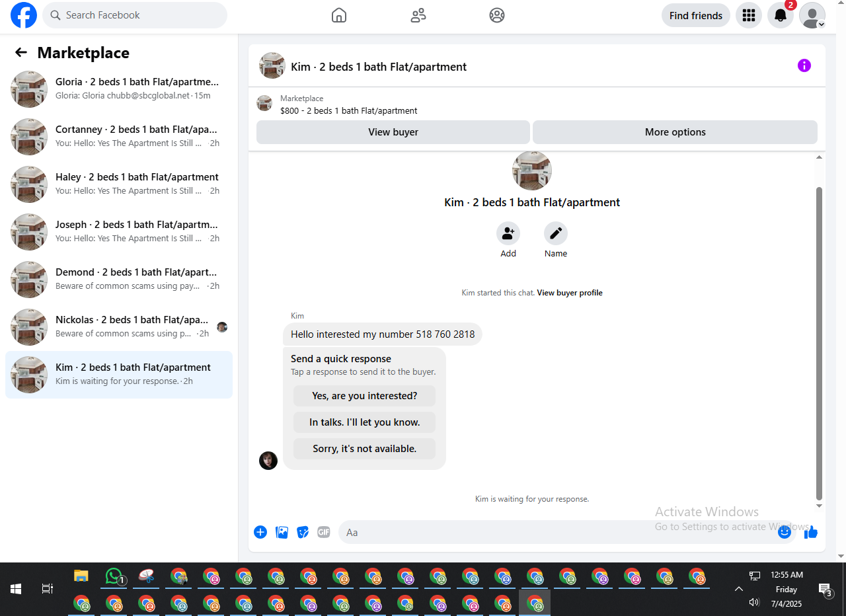Open Joseph's conversation in the chat list
The width and height of the screenshot is (846, 616).
pyautogui.click(x=119, y=232)
